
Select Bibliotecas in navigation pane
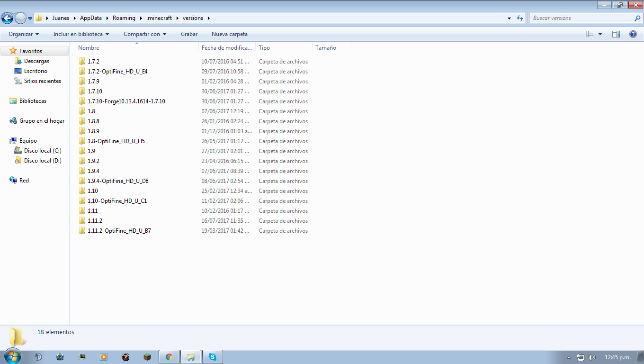[x=33, y=101]
